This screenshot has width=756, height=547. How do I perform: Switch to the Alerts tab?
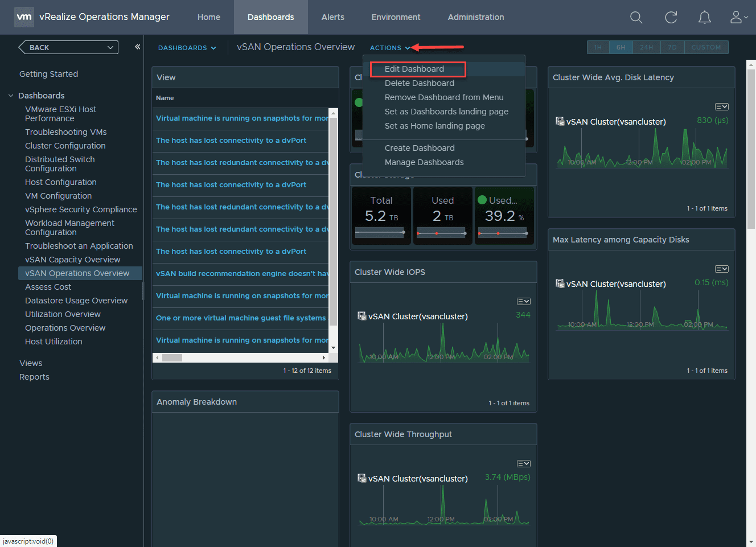tap(332, 17)
